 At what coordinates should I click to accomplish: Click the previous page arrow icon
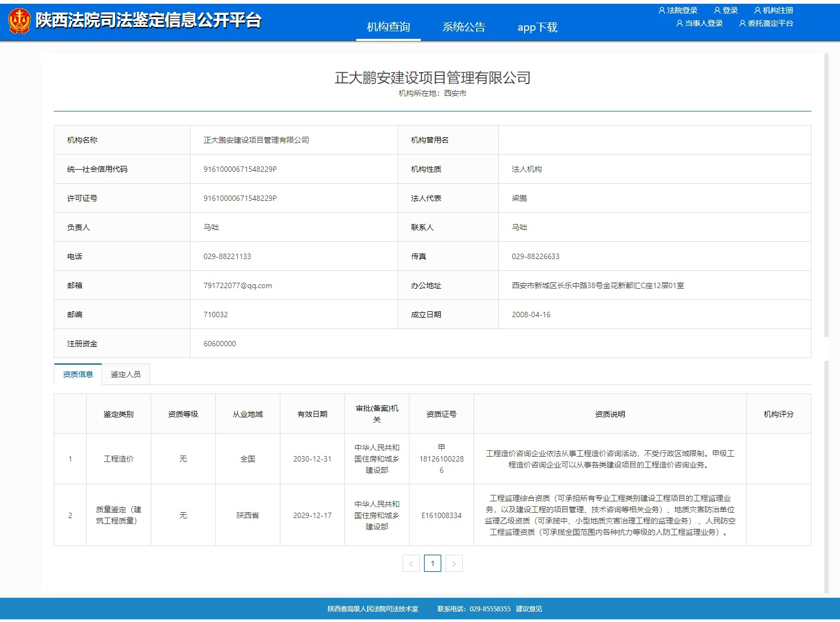pyautogui.click(x=411, y=563)
